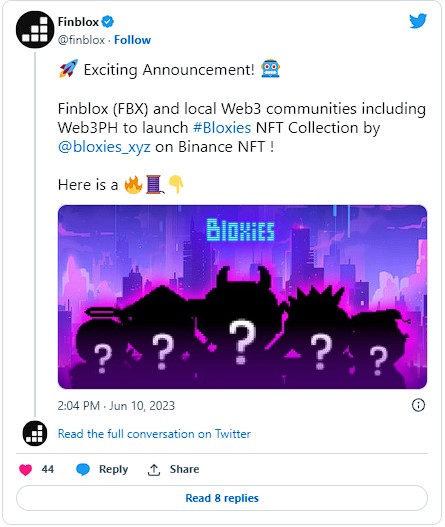
Task: Open the @bloxies_xyz mention
Action: coord(104,147)
